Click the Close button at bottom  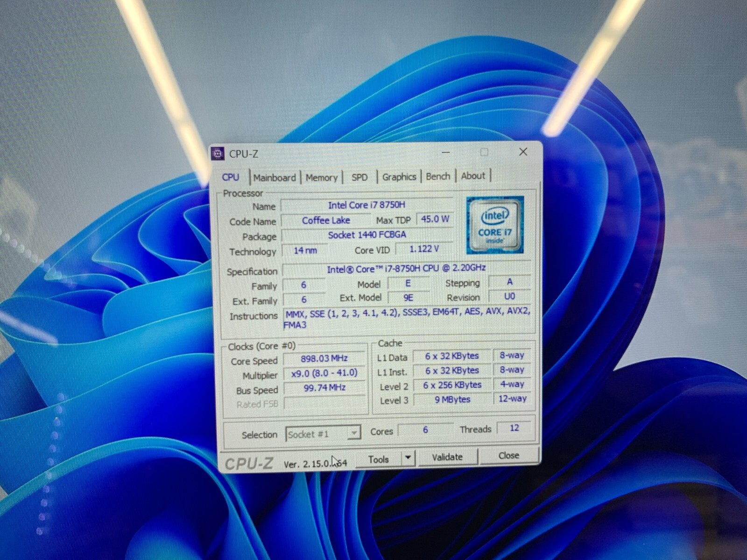[x=509, y=455]
